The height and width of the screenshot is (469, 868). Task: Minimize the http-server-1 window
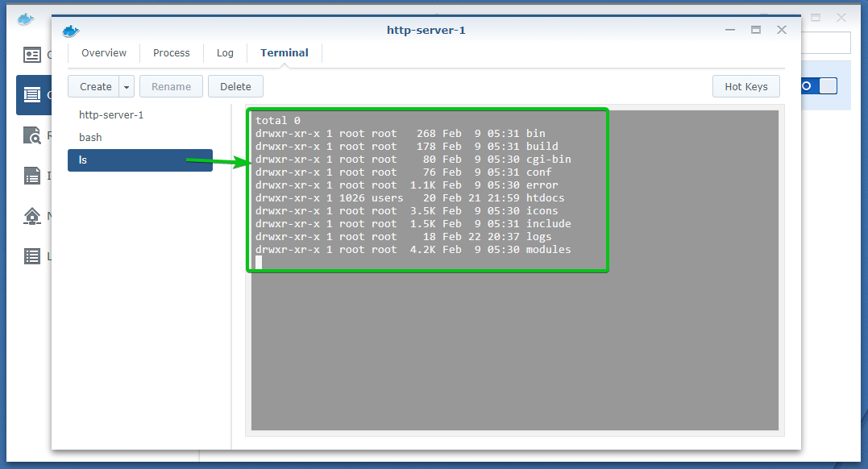click(x=730, y=30)
